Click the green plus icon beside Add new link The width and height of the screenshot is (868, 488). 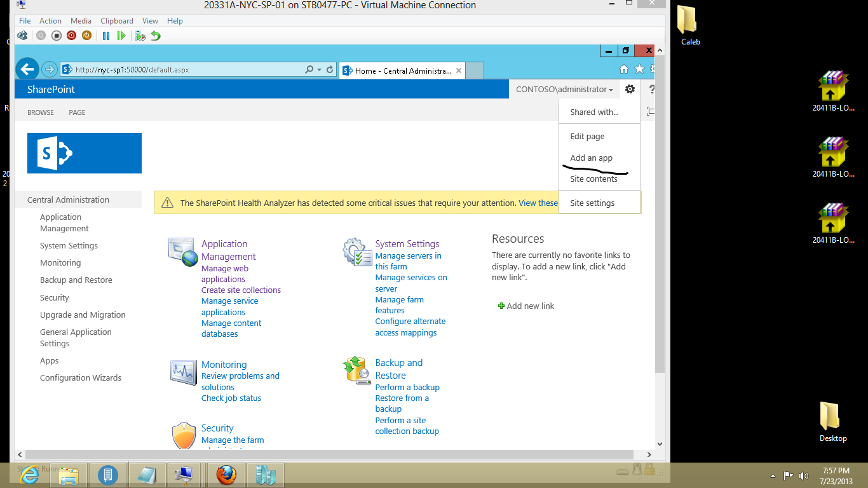tap(501, 306)
